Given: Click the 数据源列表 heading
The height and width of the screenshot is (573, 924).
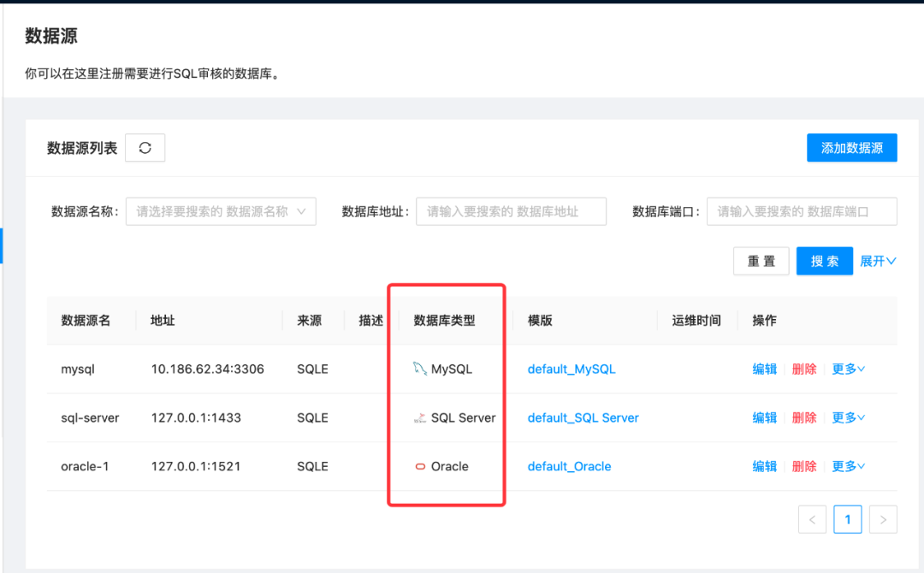Looking at the screenshot, I should click(x=82, y=148).
